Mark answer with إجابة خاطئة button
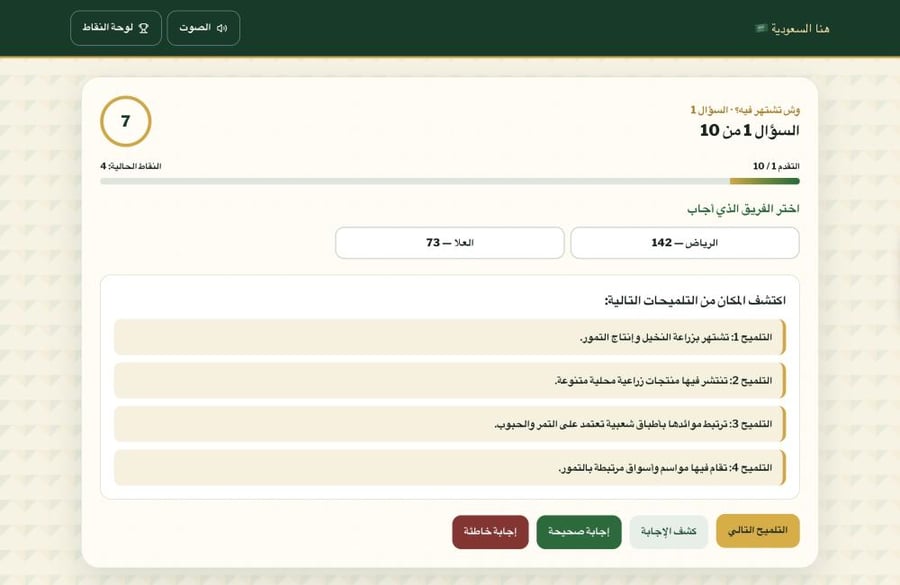The height and width of the screenshot is (585, 900). [490, 532]
